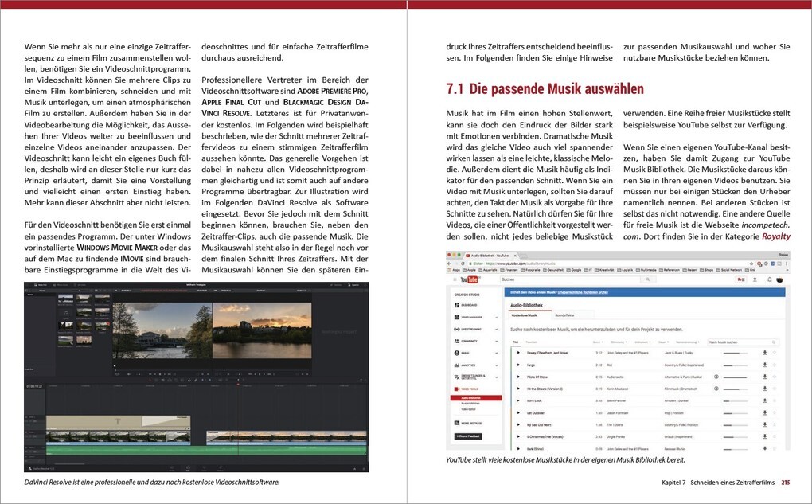Expand Analytics section in sidebar
Viewport: 812px width, 504px height.
pos(497,365)
